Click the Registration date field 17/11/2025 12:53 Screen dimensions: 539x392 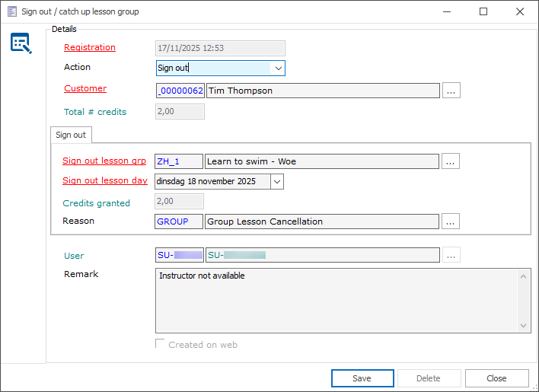point(220,48)
